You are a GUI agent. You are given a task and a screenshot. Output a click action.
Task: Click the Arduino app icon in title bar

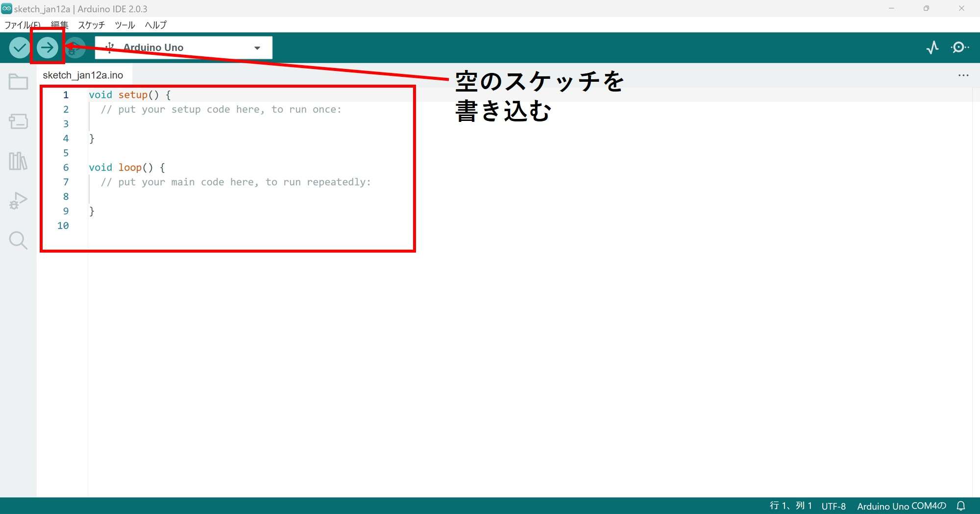6,8
